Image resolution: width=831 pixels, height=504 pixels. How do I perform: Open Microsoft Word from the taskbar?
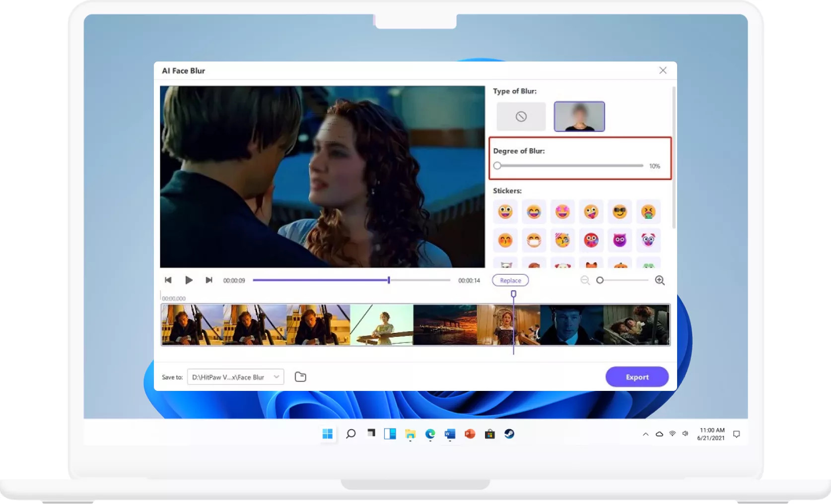[x=450, y=434]
